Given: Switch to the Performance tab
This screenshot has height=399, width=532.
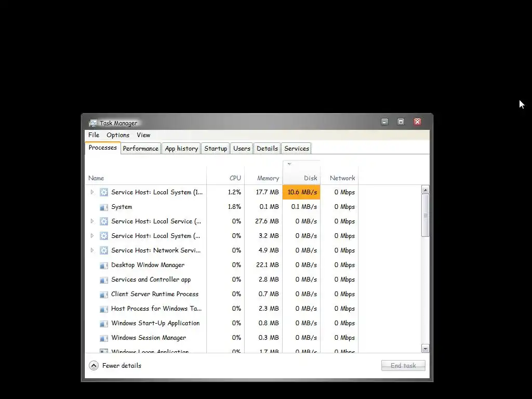Looking at the screenshot, I should (x=140, y=149).
